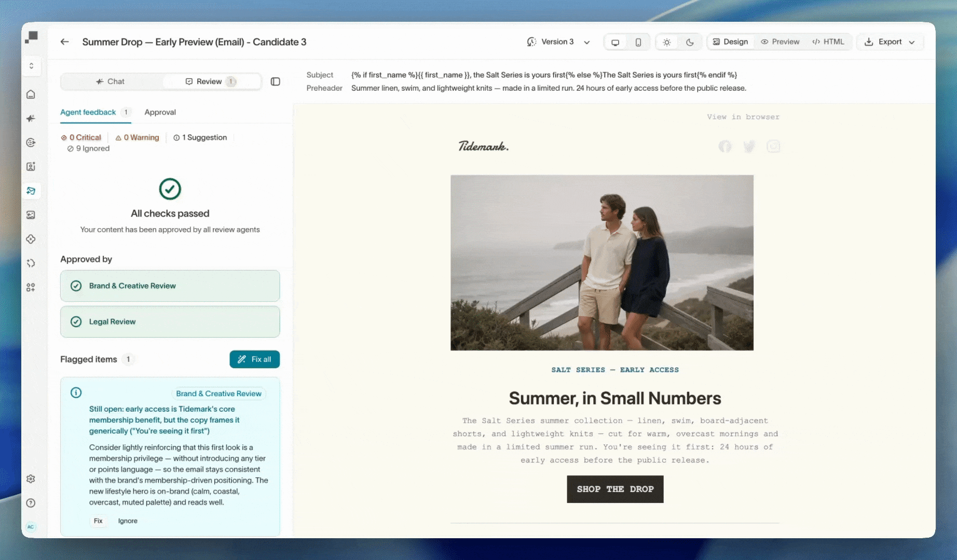This screenshot has width=957, height=560.
Task: Open the Export dropdown
Action: pyautogui.click(x=890, y=42)
